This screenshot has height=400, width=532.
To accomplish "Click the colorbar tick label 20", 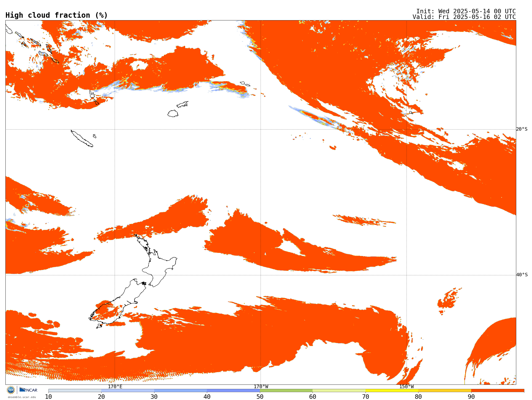I will [x=101, y=397].
